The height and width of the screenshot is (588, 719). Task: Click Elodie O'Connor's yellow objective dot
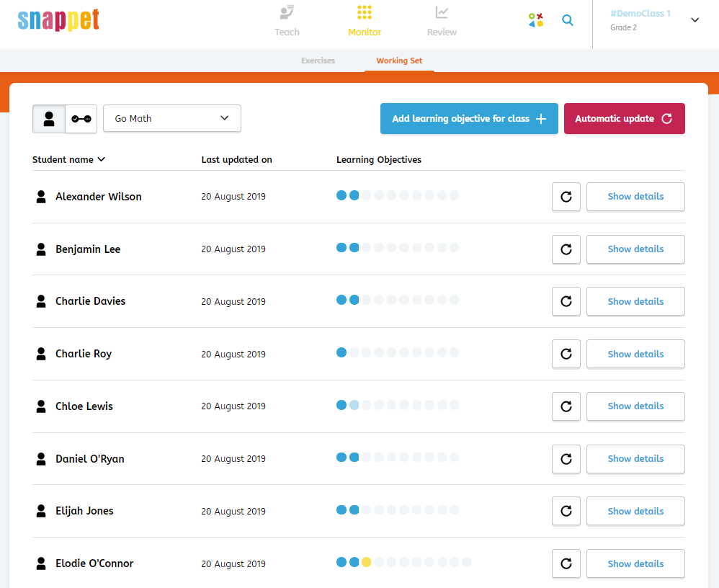click(x=366, y=562)
